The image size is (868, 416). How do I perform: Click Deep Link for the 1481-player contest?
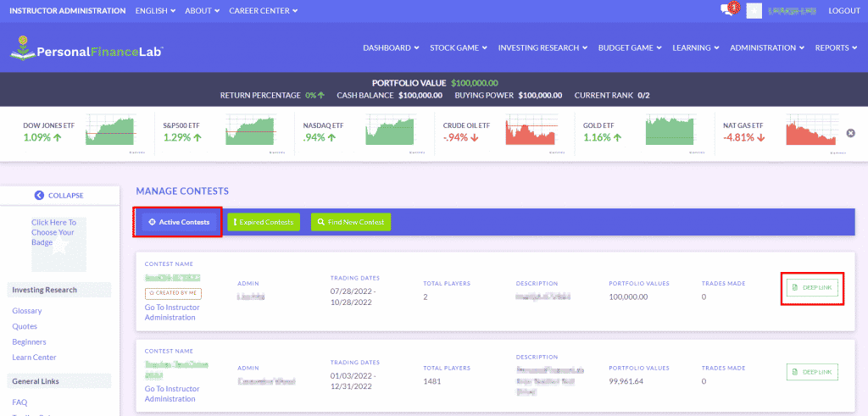pyautogui.click(x=812, y=372)
